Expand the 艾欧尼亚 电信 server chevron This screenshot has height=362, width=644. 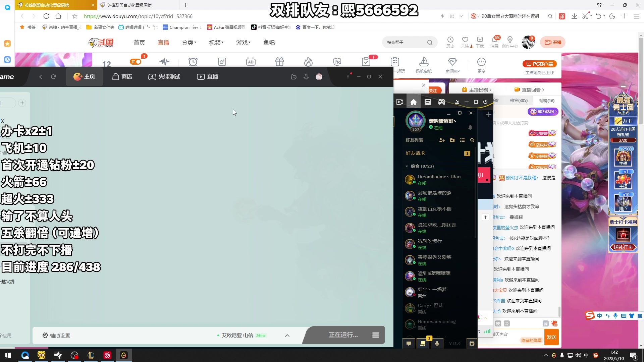point(287,336)
